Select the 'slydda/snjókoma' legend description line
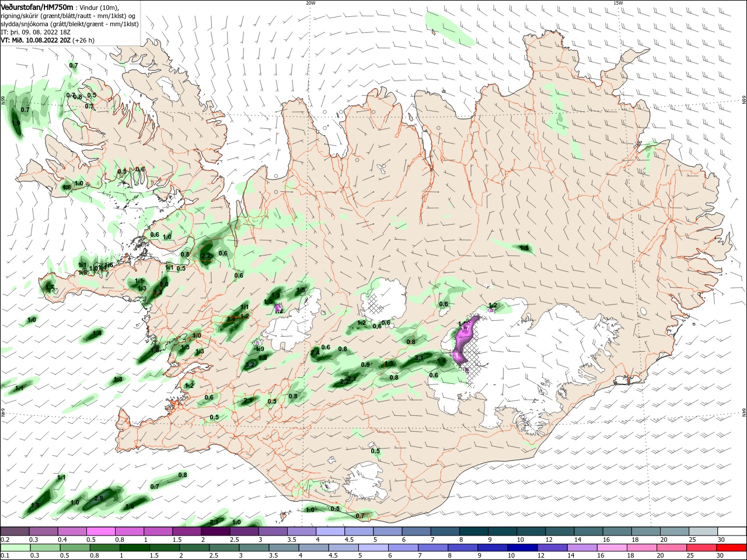This screenshot has height=560, width=747. pyautogui.click(x=69, y=24)
